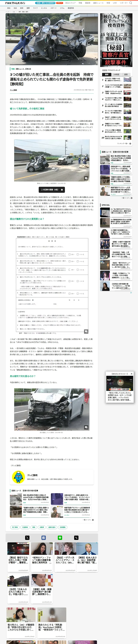Click the 危険運転 tag
Viewport: 138px width, 644px height.
[63, 527]
